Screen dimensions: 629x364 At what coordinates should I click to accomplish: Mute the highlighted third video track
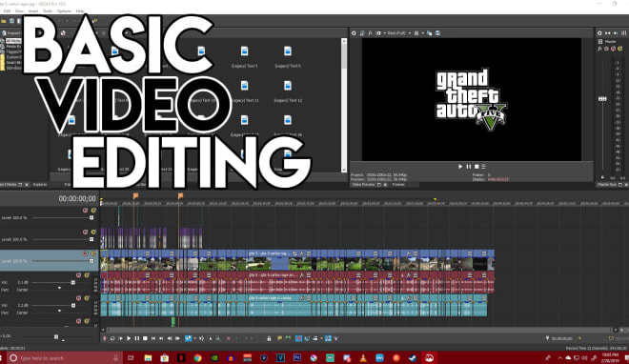tap(86, 253)
